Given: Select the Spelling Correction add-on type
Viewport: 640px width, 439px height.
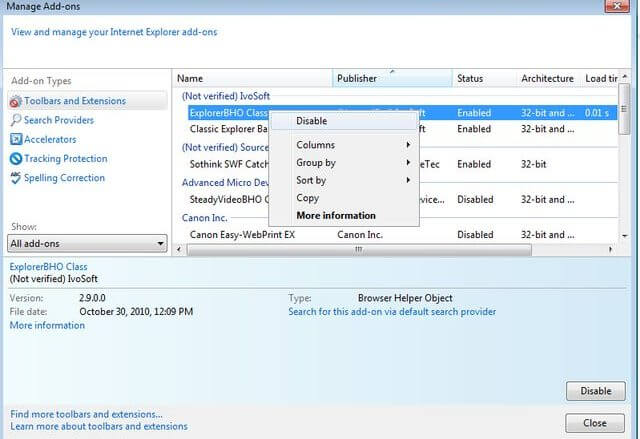Looking at the screenshot, I should (64, 178).
